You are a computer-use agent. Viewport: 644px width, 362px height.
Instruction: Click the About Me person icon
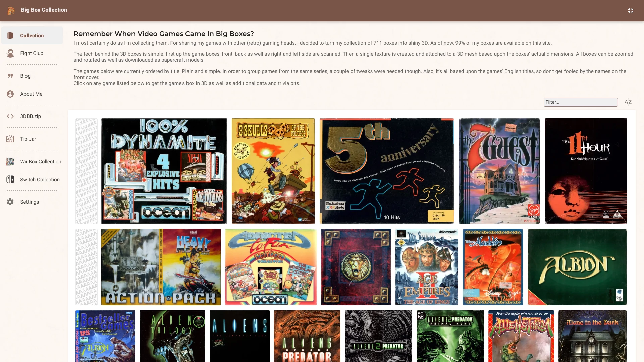[x=10, y=94]
